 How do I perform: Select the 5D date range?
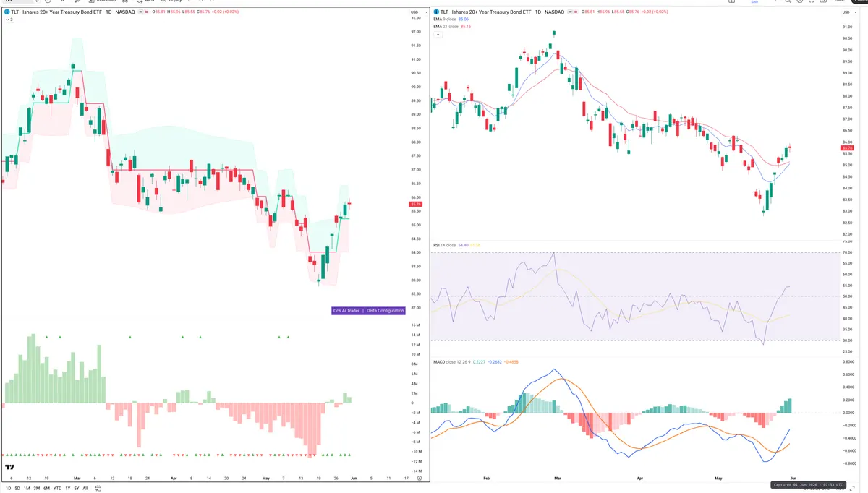(x=17, y=489)
